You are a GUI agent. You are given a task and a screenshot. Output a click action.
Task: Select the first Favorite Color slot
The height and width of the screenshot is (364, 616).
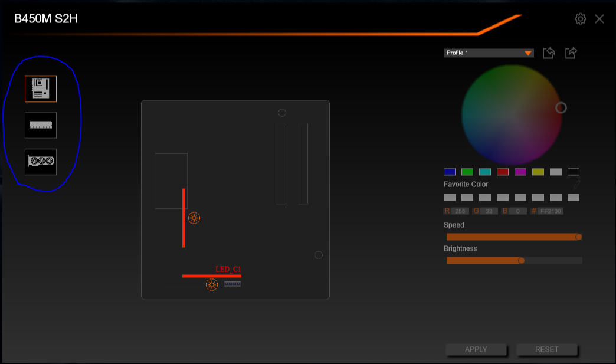click(x=450, y=197)
